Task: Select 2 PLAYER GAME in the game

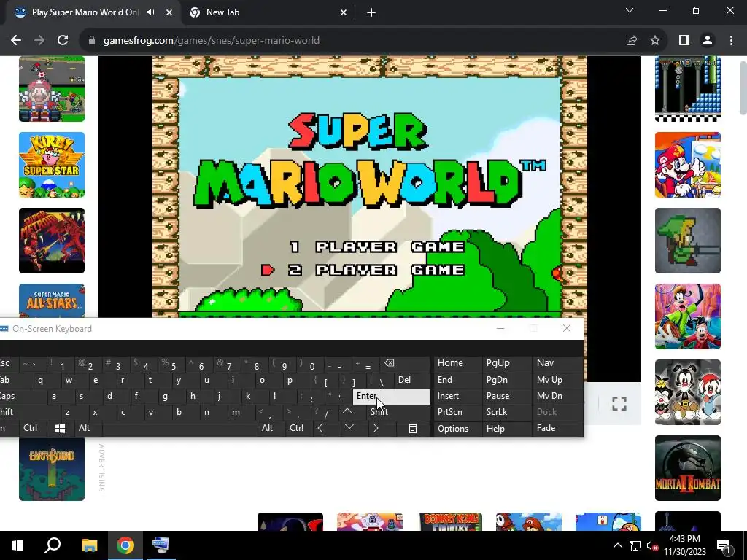Action: point(377,270)
